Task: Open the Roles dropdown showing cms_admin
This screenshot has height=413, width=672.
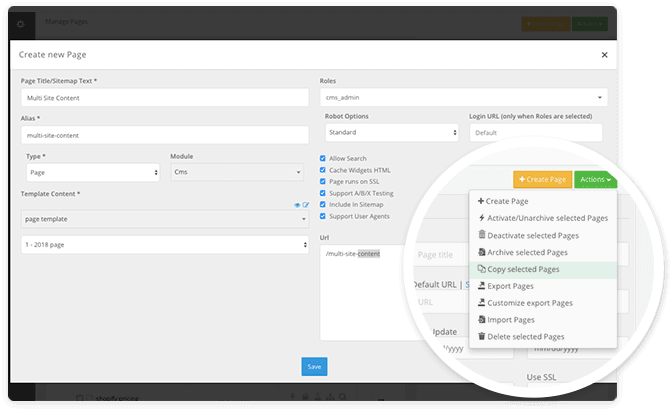Action: (463, 98)
